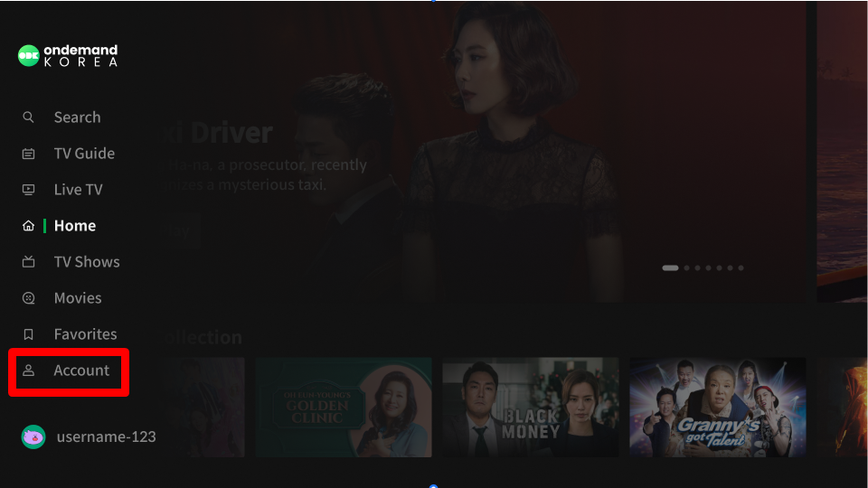The width and height of the screenshot is (868, 488).
Task: Open the Black Money movie thumbnail
Action: tap(531, 408)
